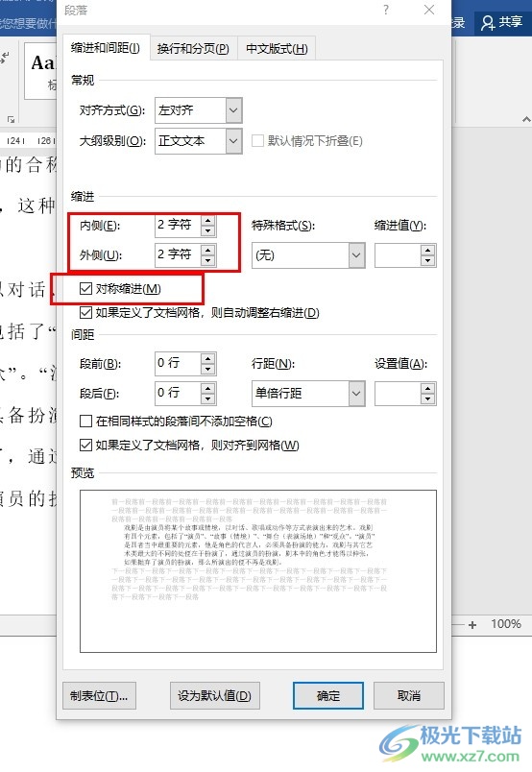Viewport: 532px width, 772px height.
Task: Toggle auto adjust right indent for document grid
Action: [x=85, y=313]
